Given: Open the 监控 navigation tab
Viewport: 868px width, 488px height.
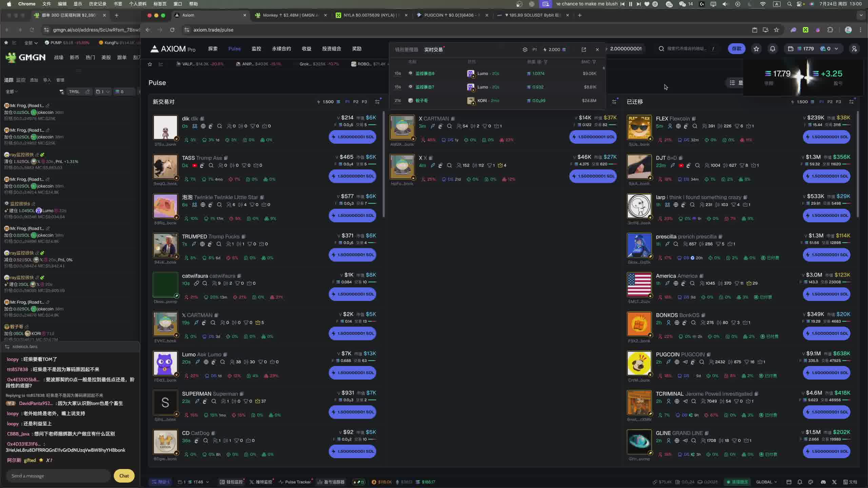Looking at the screenshot, I should (x=256, y=49).
